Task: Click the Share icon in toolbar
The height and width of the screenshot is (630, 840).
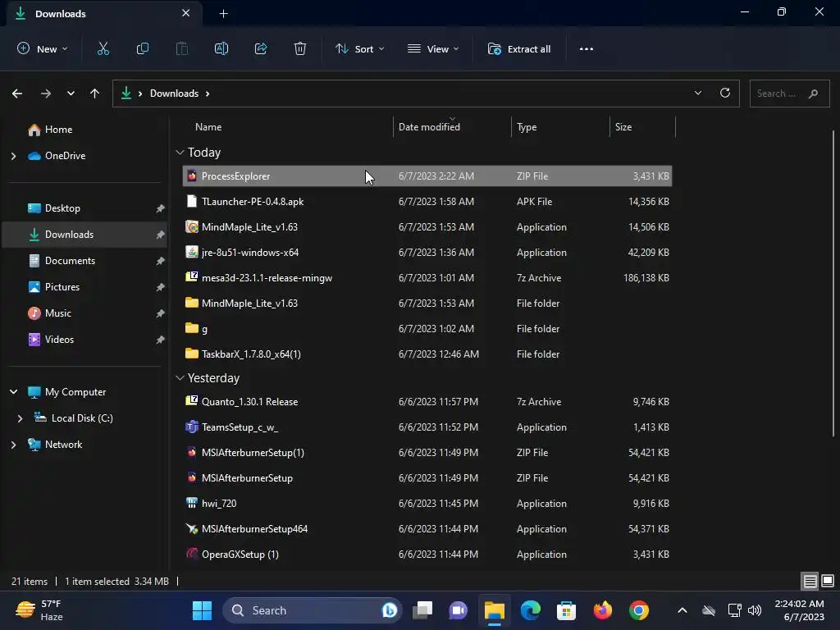Action: [261, 48]
